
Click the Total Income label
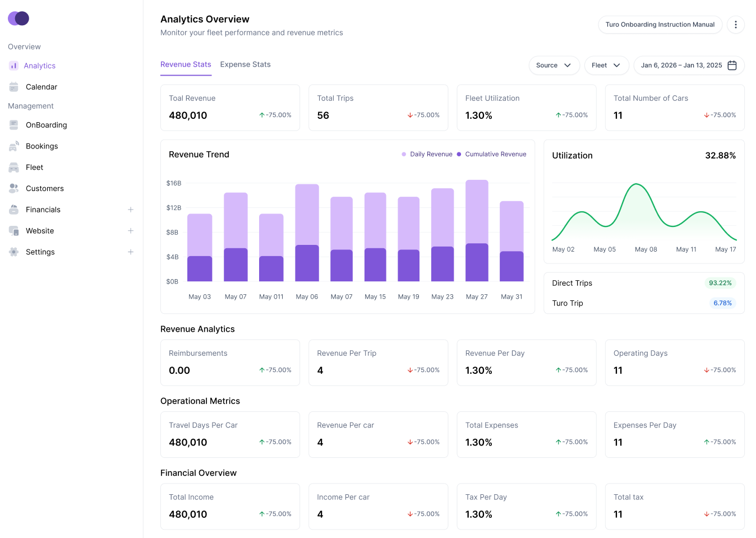pyautogui.click(x=191, y=497)
